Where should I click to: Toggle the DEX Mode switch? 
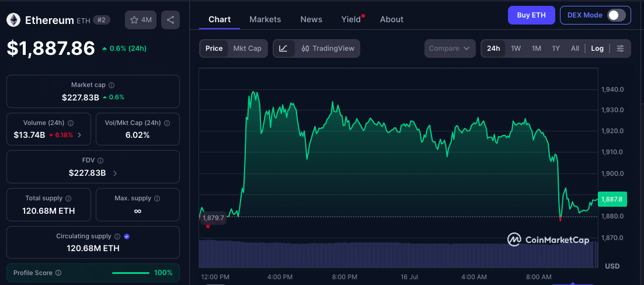coord(617,15)
